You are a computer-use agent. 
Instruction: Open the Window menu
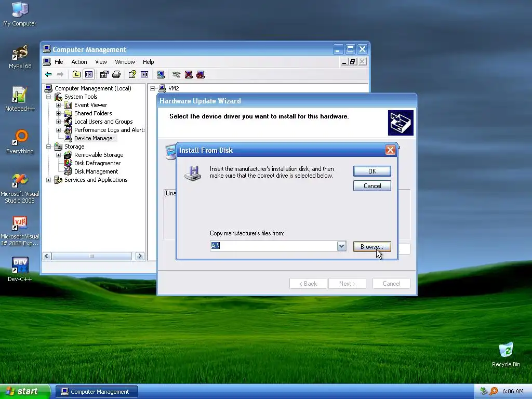pos(125,62)
